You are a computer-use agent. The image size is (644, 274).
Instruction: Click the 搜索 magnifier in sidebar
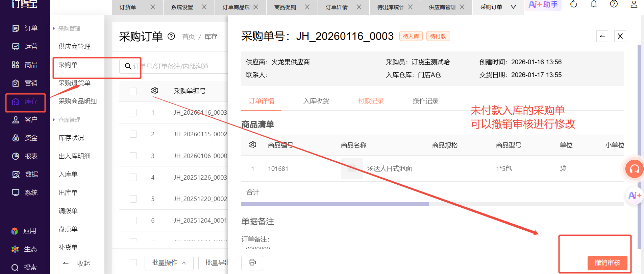15,268
